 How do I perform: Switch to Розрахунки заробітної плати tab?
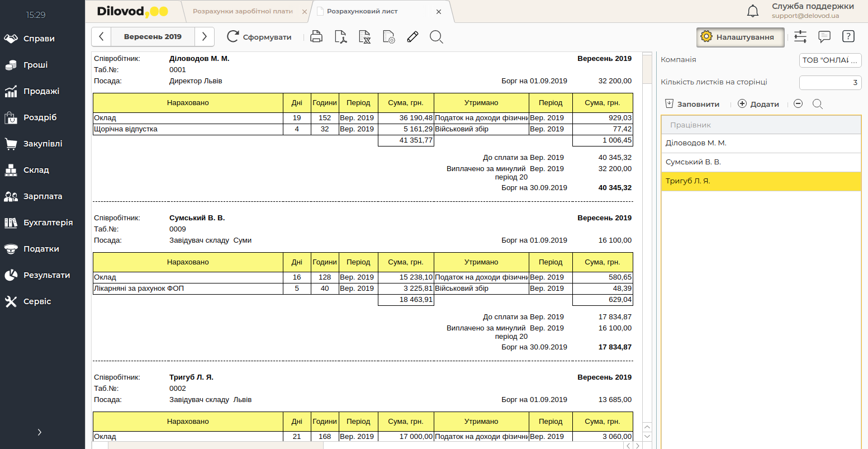(x=243, y=11)
